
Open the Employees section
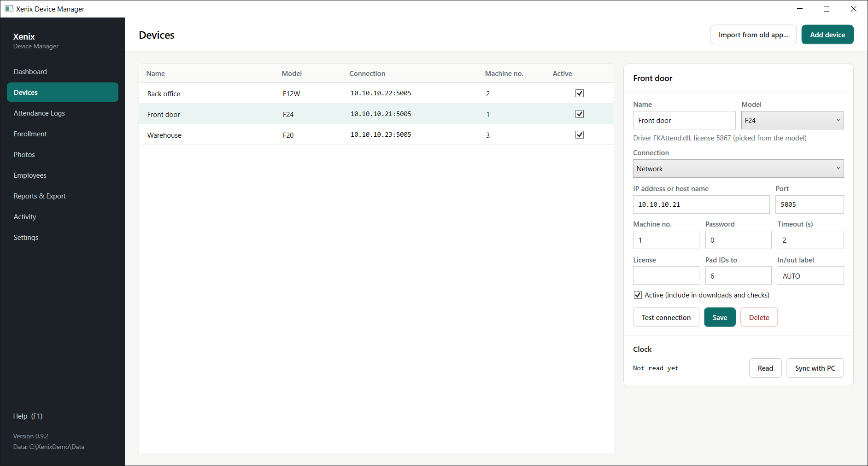63,175
